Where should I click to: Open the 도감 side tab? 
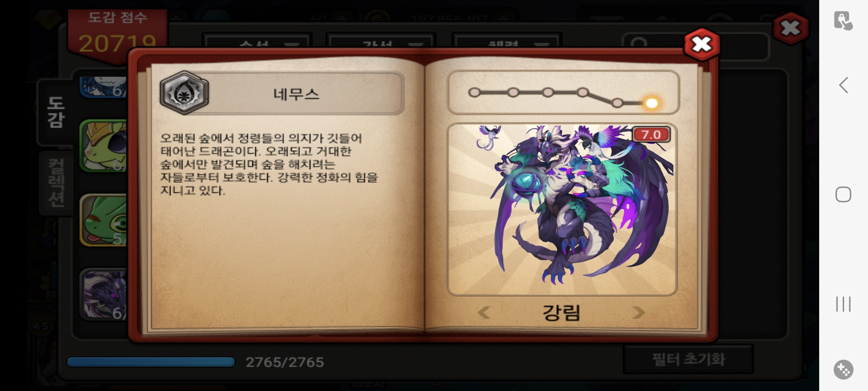[x=56, y=112]
